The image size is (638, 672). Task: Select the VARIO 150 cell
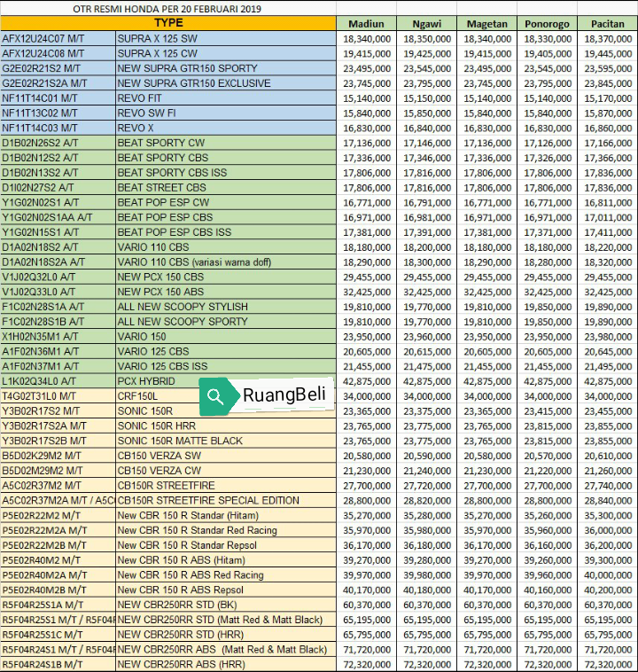click(226, 336)
